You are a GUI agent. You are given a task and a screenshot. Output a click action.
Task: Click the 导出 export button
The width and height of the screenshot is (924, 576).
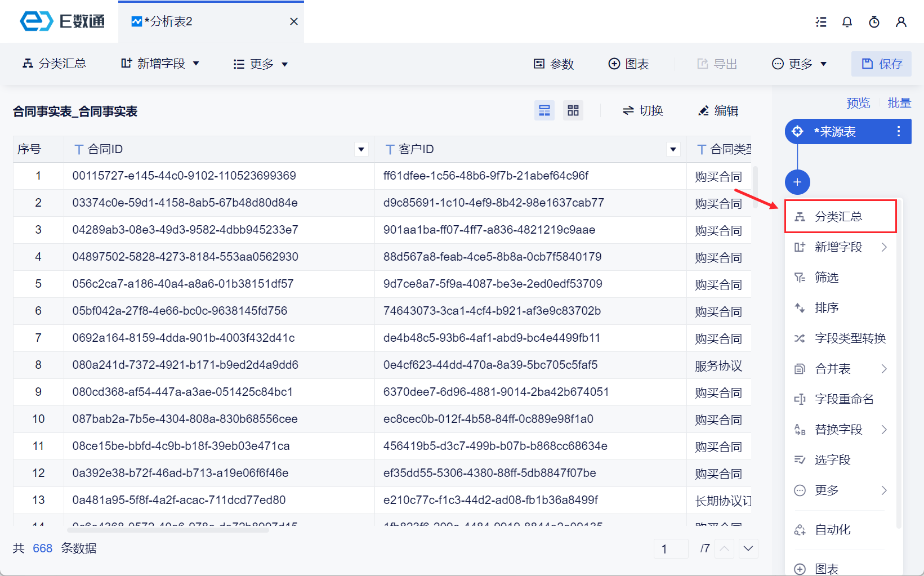pos(717,64)
